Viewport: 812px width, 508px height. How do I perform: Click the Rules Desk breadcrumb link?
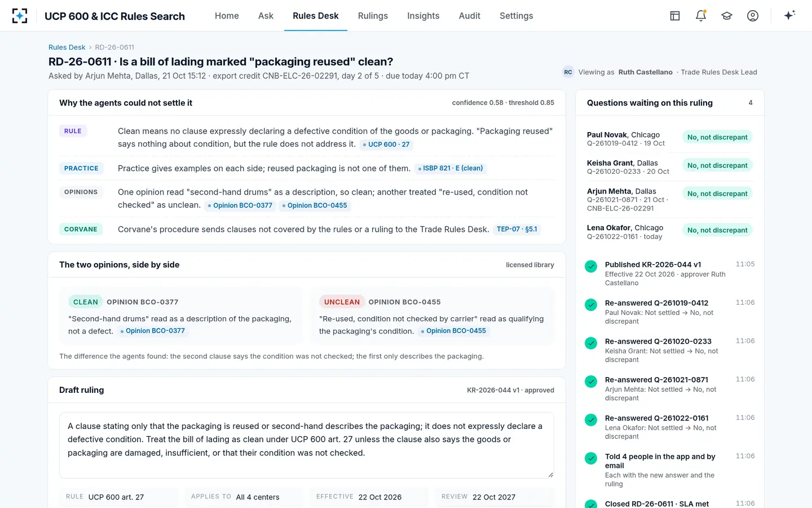67,47
